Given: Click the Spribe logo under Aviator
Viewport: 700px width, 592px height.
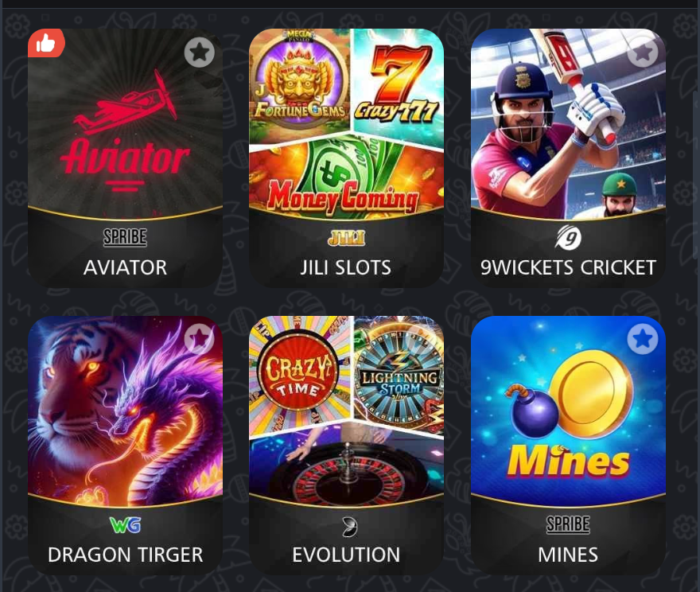Looking at the screenshot, I should click(125, 237).
